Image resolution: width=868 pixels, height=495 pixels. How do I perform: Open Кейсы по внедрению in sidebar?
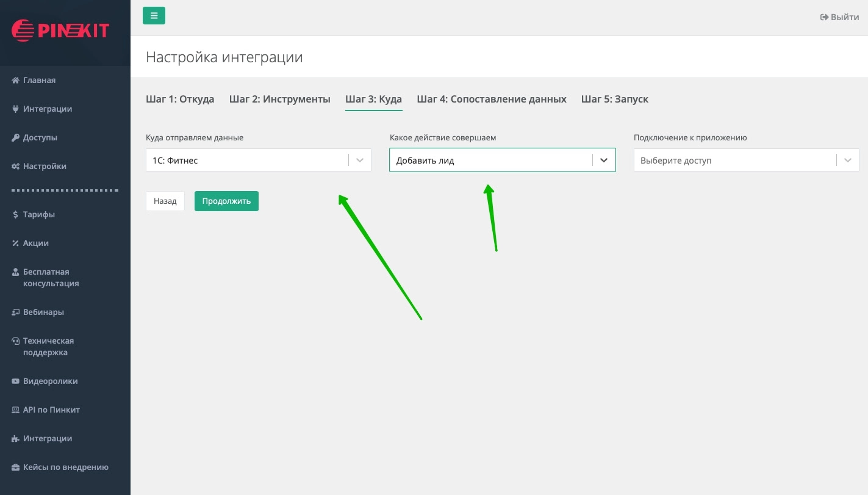[x=65, y=468]
